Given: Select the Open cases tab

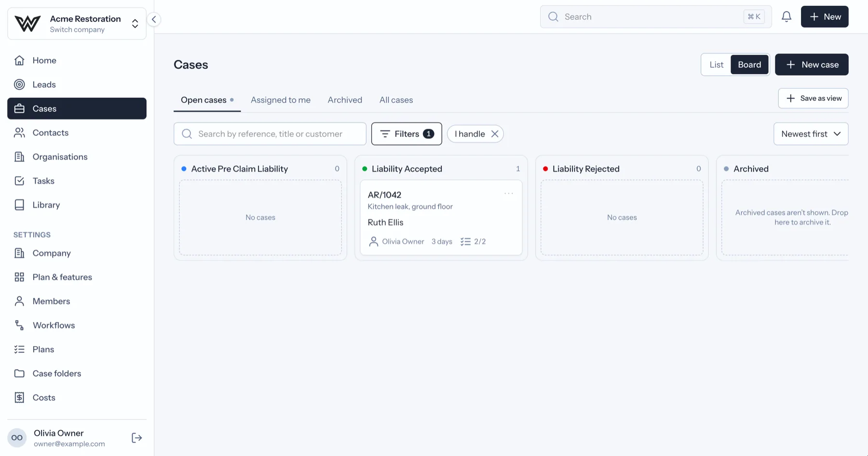Looking at the screenshot, I should click(207, 100).
